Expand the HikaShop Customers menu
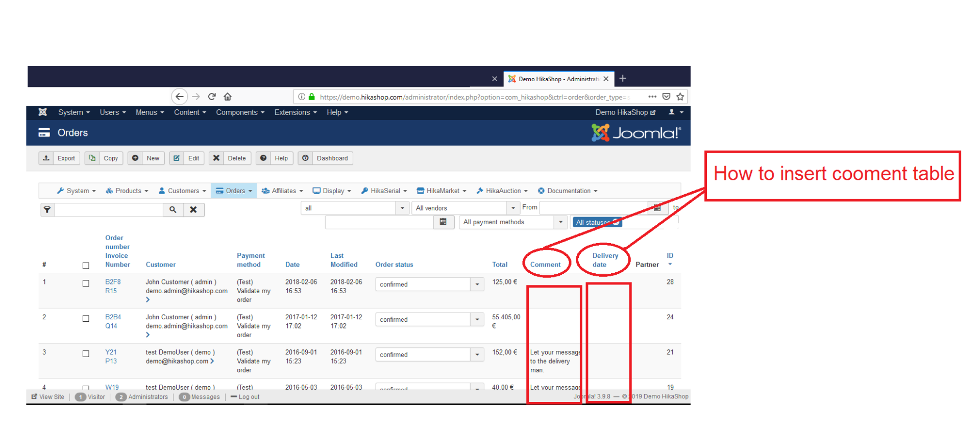This screenshot has width=980, height=426. pos(182,191)
